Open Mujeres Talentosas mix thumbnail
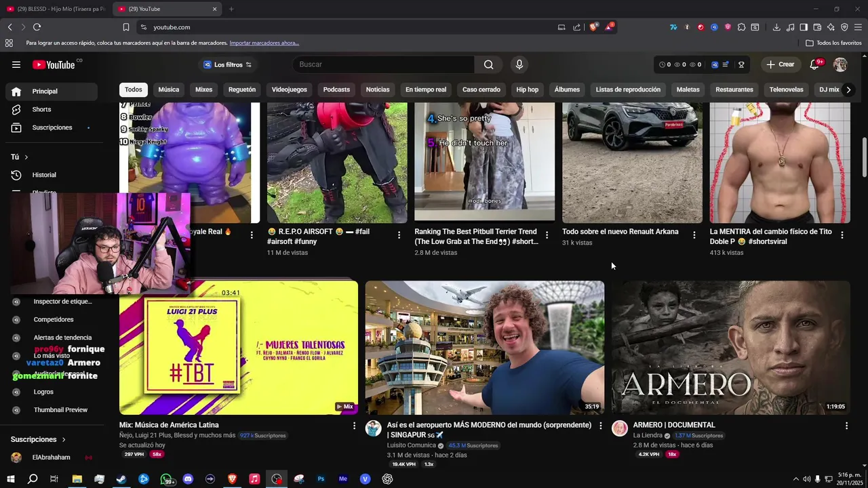 [x=239, y=348]
